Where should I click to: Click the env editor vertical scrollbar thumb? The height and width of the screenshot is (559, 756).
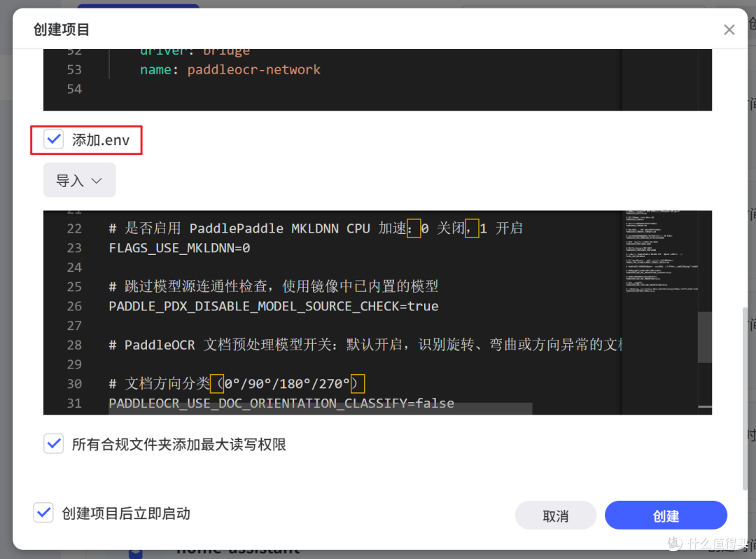[x=704, y=337]
